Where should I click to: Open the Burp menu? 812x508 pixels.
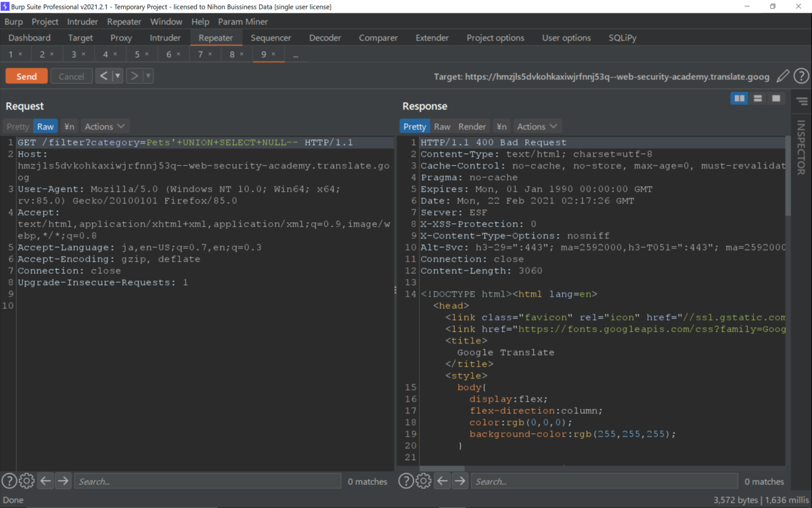pos(14,22)
